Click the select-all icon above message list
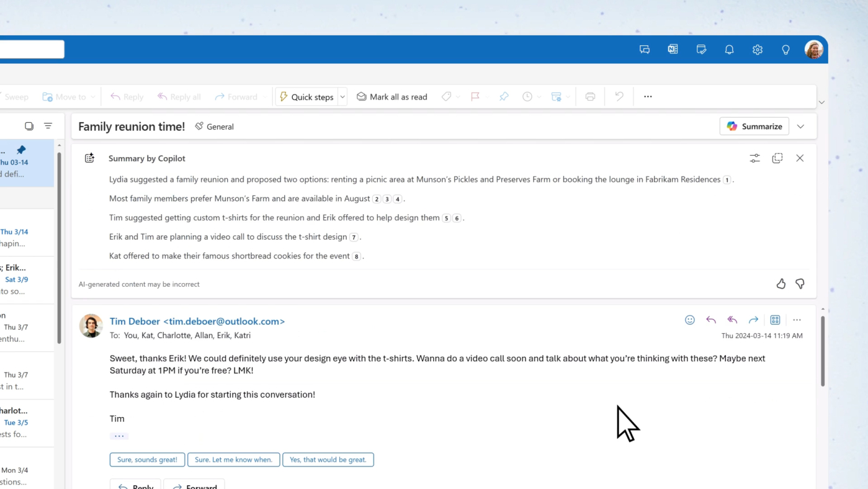 click(29, 126)
